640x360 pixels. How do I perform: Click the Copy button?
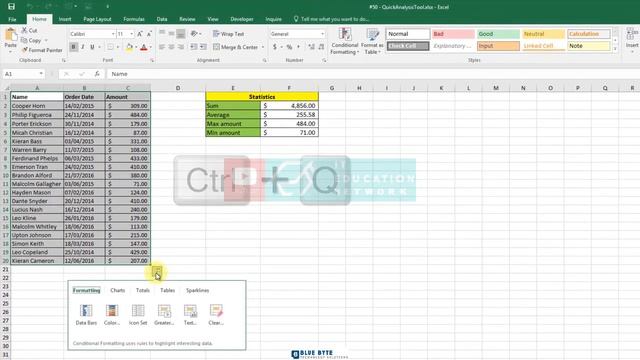click(31, 40)
